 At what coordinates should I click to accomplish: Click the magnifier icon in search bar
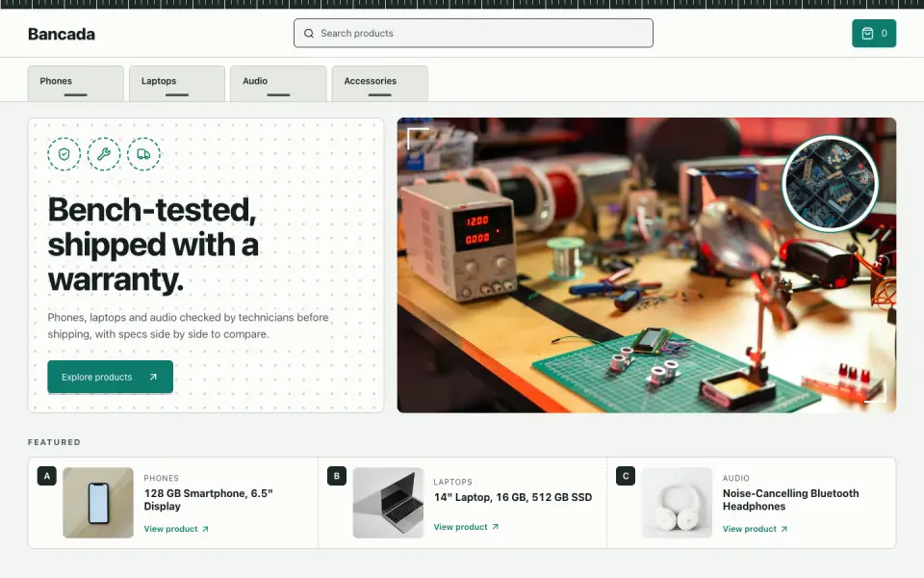point(309,34)
